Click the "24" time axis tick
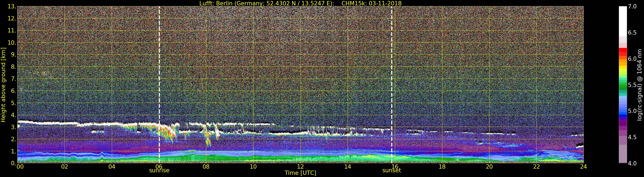Viewport: 644px width, 177px height. [x=583, y=166]
